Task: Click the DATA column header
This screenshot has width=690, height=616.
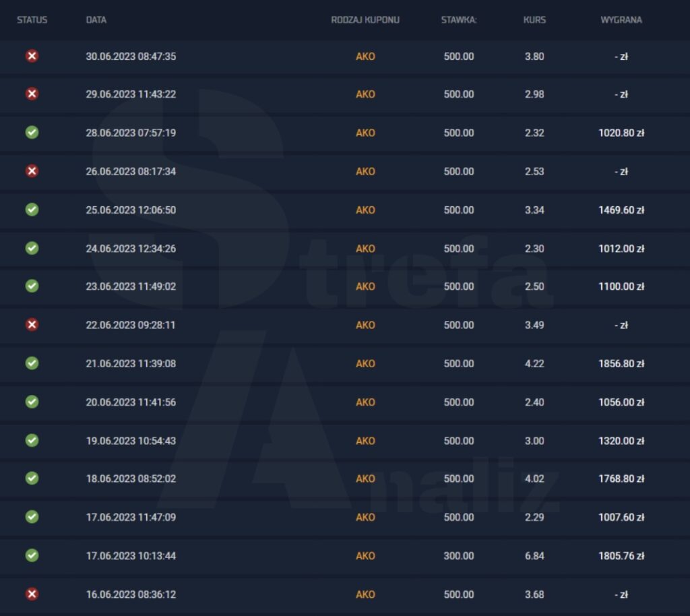Action: [96, 20]
